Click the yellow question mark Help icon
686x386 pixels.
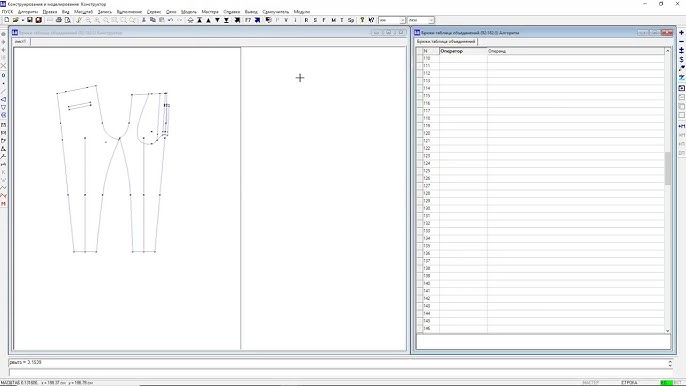tap(362, 20)
